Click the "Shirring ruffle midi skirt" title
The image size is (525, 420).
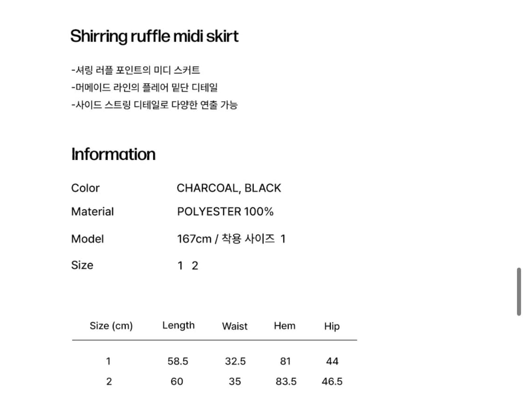click(x=154, y=36)
